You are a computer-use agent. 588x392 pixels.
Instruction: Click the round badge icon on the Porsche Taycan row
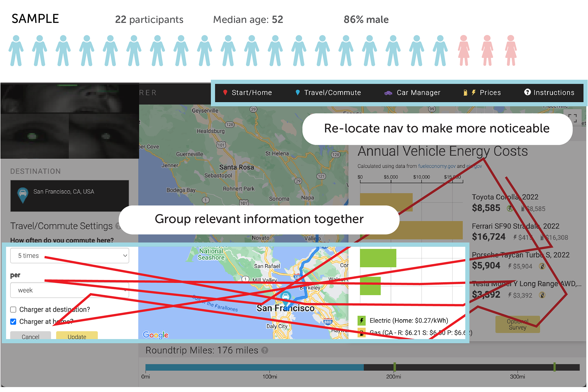542,266
